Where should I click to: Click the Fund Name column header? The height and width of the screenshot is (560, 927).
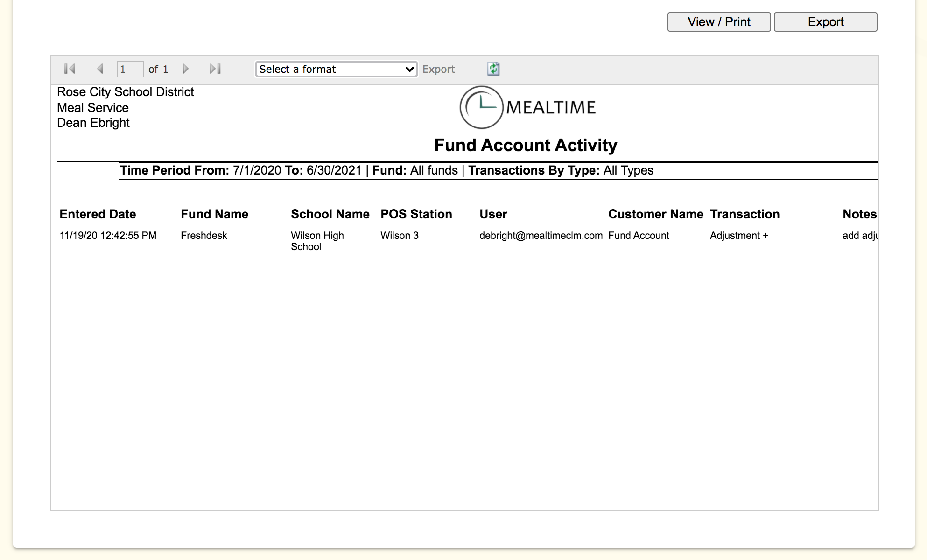214,214
